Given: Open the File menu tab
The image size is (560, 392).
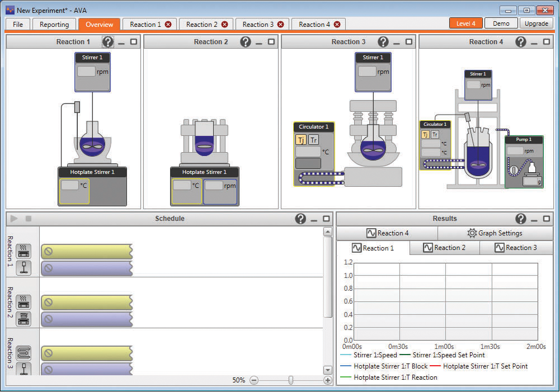Looking at the screenshot, I should click(x=18, y=24).
